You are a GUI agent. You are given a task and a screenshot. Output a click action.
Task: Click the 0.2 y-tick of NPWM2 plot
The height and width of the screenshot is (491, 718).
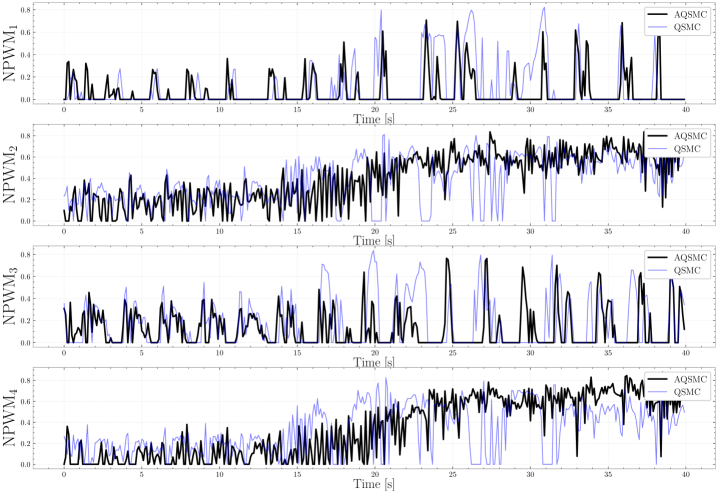click(x=25, y=200)
